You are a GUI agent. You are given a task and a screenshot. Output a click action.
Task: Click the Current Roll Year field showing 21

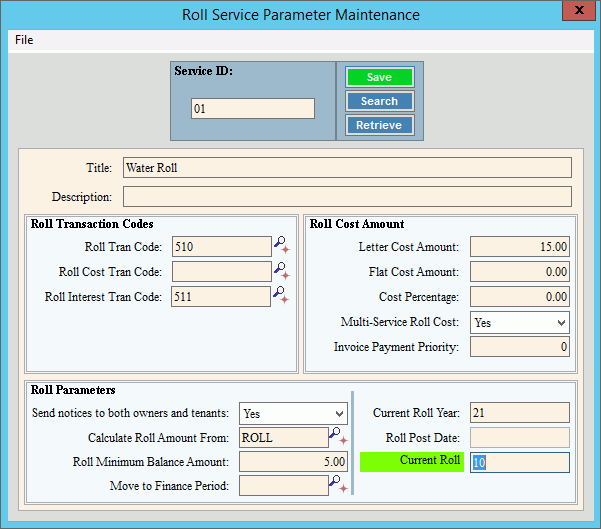coord(520,412)
